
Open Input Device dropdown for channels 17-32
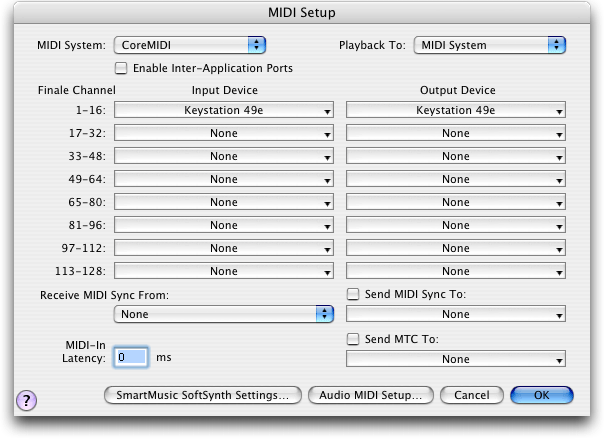[224, 133]
